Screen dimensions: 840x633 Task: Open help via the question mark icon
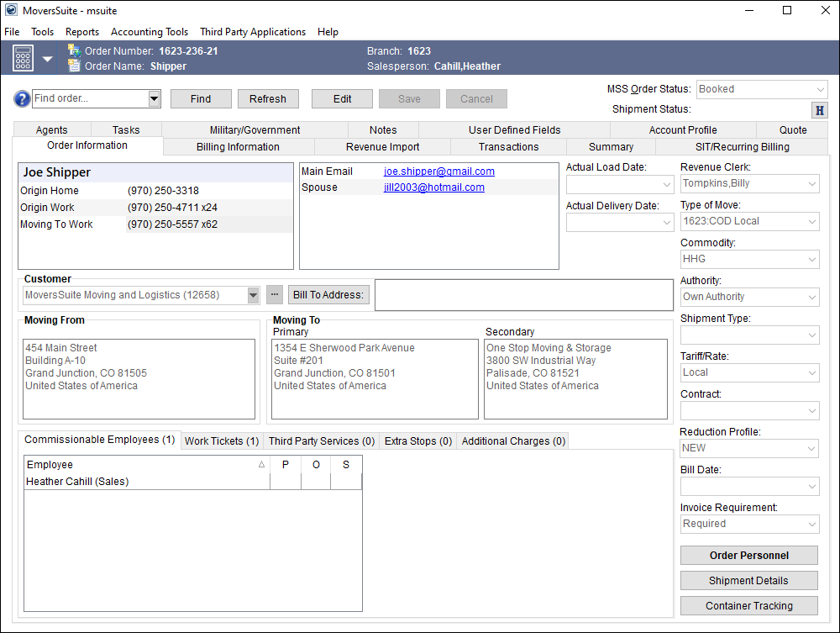21,98
